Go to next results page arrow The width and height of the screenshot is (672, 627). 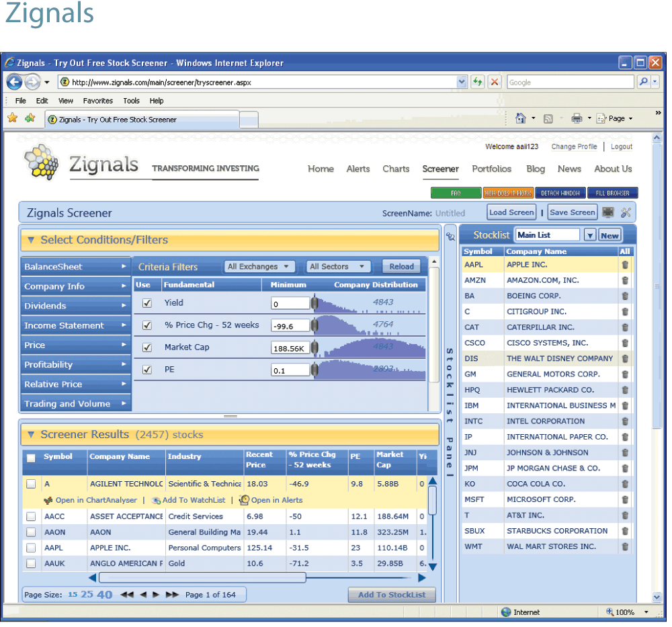coord(156,595)
